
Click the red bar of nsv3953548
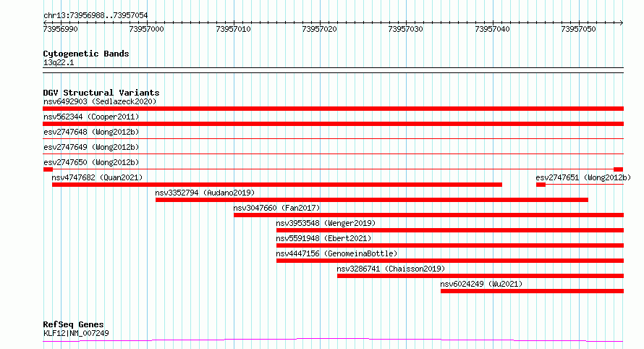450,230
